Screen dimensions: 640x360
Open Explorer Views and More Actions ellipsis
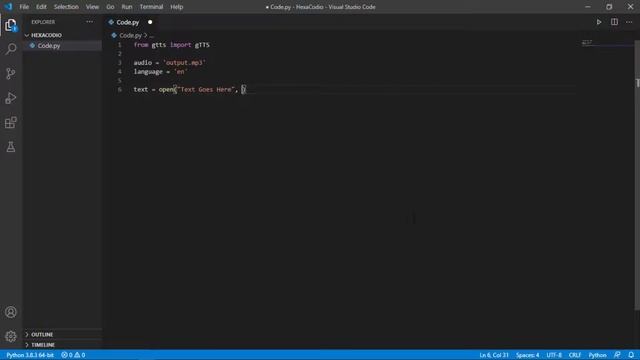89,22
